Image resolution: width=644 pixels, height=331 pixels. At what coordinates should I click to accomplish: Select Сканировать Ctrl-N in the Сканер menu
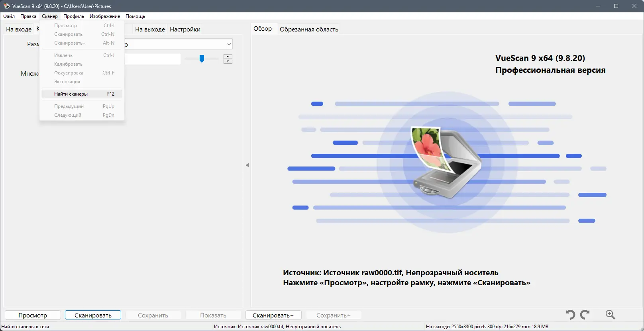coord(82,34)
